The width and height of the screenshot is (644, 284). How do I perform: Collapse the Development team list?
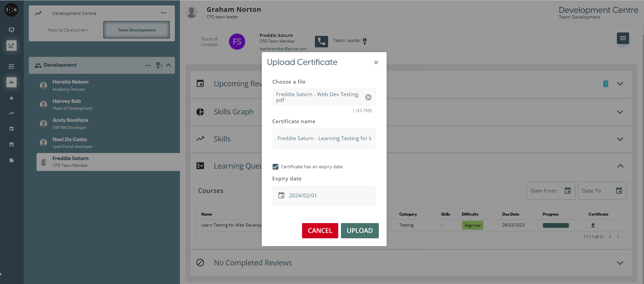pos(168,65)
